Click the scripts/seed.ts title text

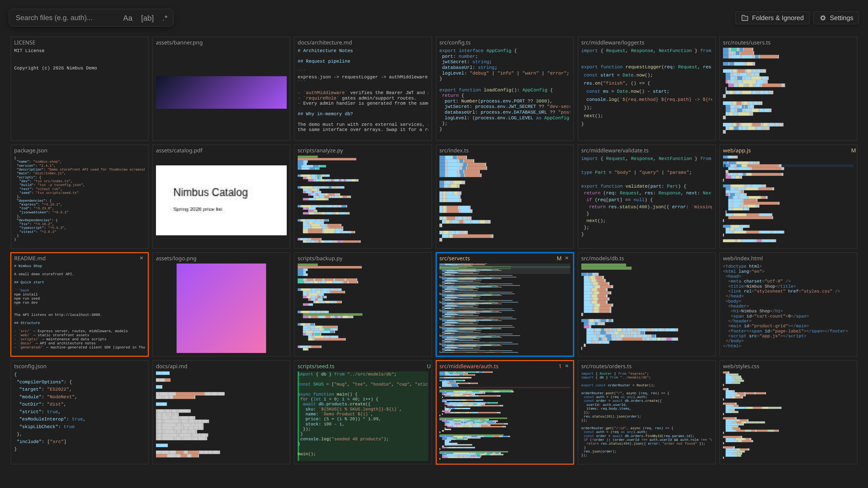click(316, 366)
